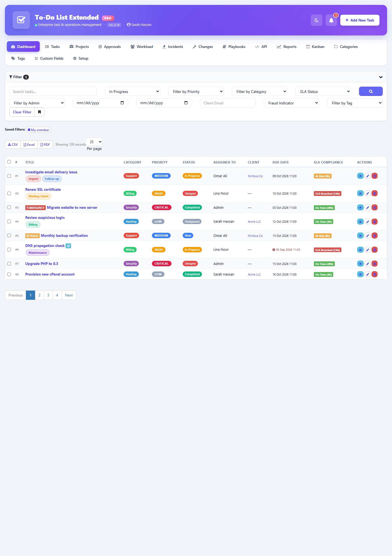Toggle the select-all checkbox in table header
Image resolution: width=392 pixels, height=556 pixels.
click(x=9, y=162)
